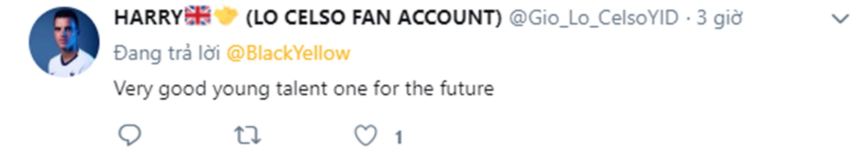Viewport: 868px width, 162px height.
Task: Expand the tweet options chevron menu
Action: tap(841, 19)
